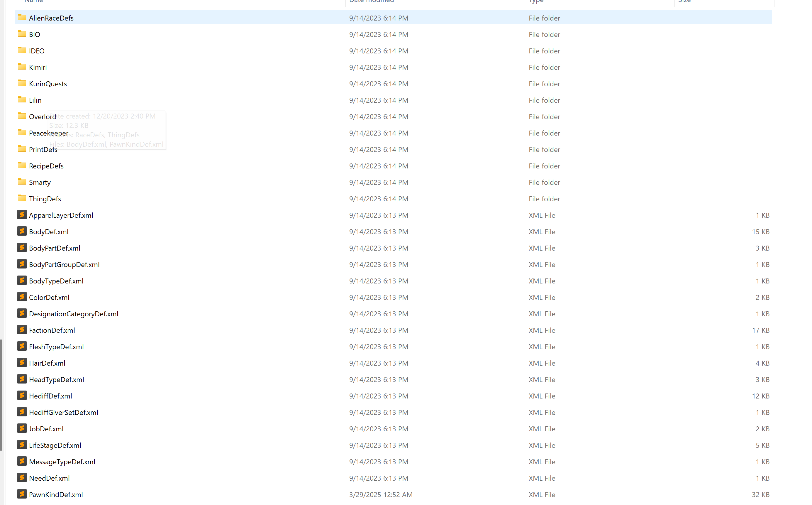The width and height of the screenshot is (812, 505).
Task: Select the Kimiri folder name
Action: coord(38,67)
